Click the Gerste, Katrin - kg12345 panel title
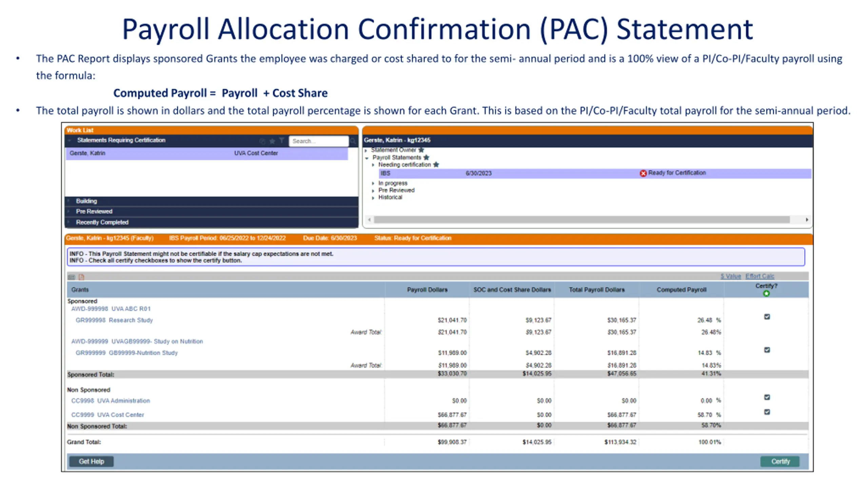 click(397, 140)
